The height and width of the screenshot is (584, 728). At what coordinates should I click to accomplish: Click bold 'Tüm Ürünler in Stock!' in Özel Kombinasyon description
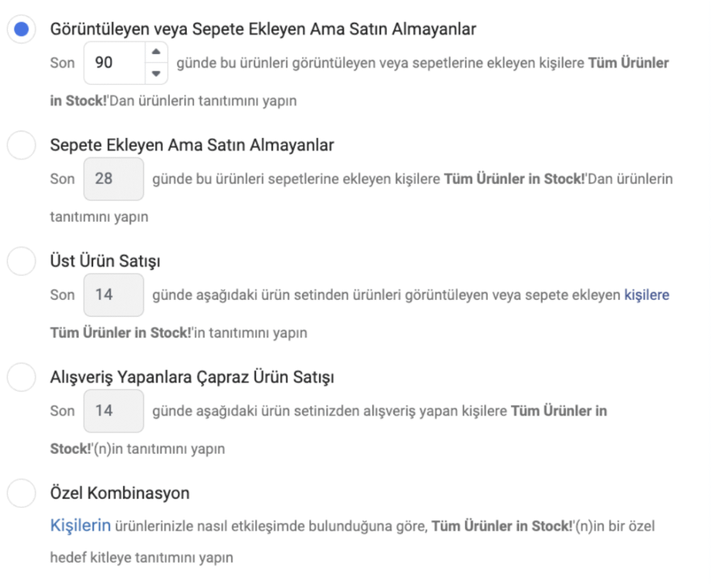(502, 526)
